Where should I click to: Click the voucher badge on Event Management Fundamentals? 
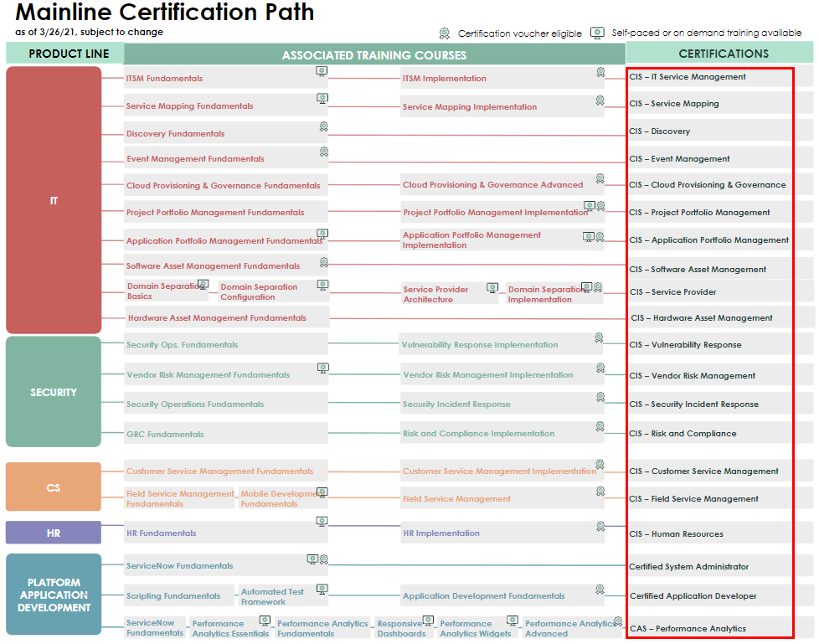[323, 152]
